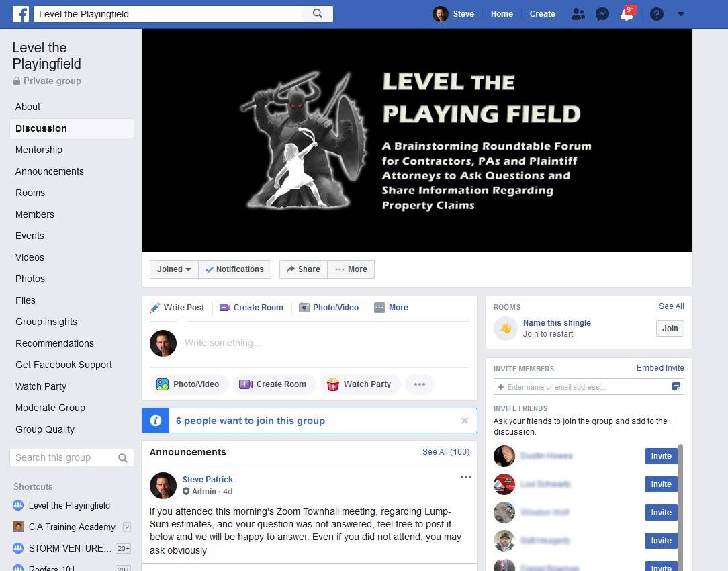
Task: Open the Embed Invite link
Action: 659,367
